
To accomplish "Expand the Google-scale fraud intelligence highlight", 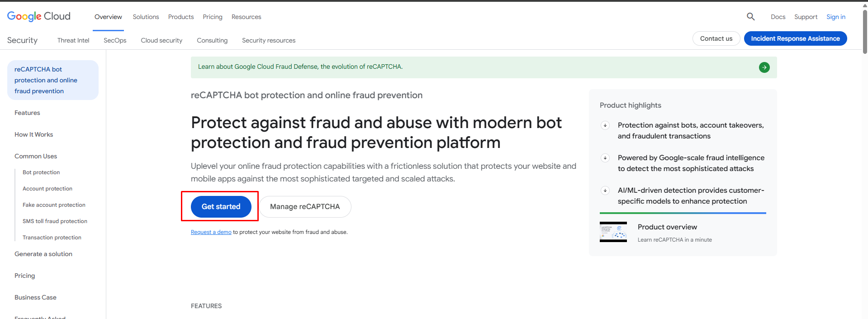I will pyautogui.click(x=605, y=158).
